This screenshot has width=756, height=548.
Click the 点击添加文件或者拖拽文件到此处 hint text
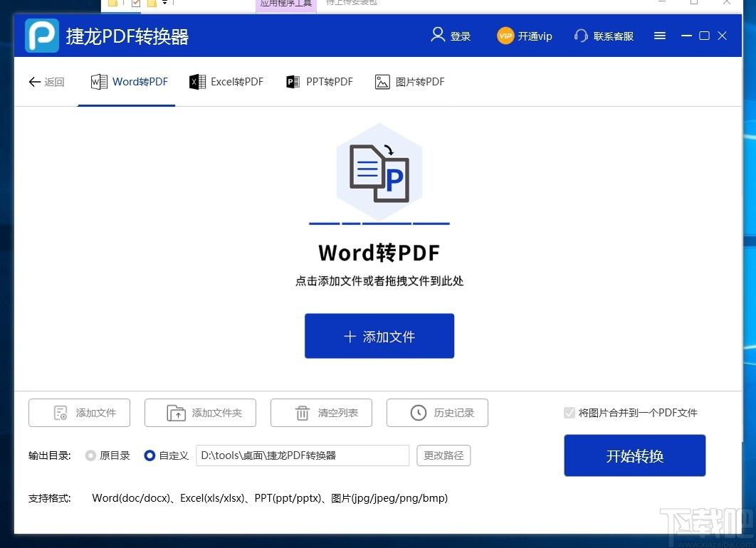[x=379, y=281]
